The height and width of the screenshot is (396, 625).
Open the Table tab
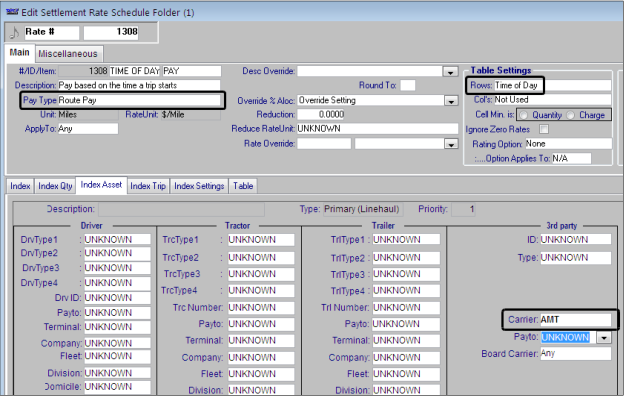243,186
